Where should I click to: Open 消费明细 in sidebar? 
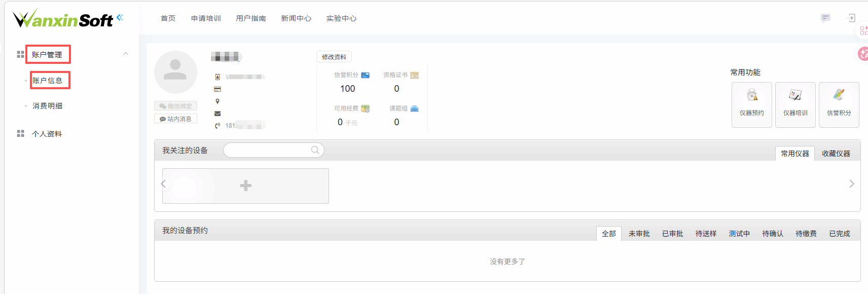[x=48, y=106]
